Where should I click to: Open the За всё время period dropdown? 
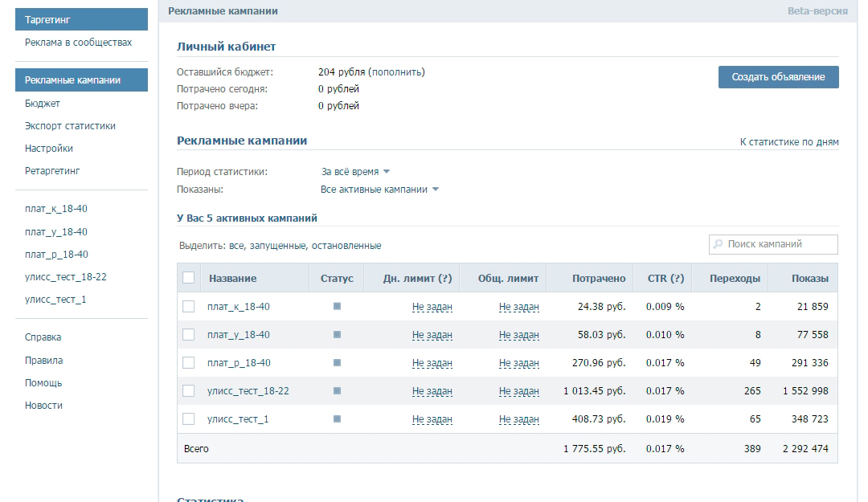355,172
